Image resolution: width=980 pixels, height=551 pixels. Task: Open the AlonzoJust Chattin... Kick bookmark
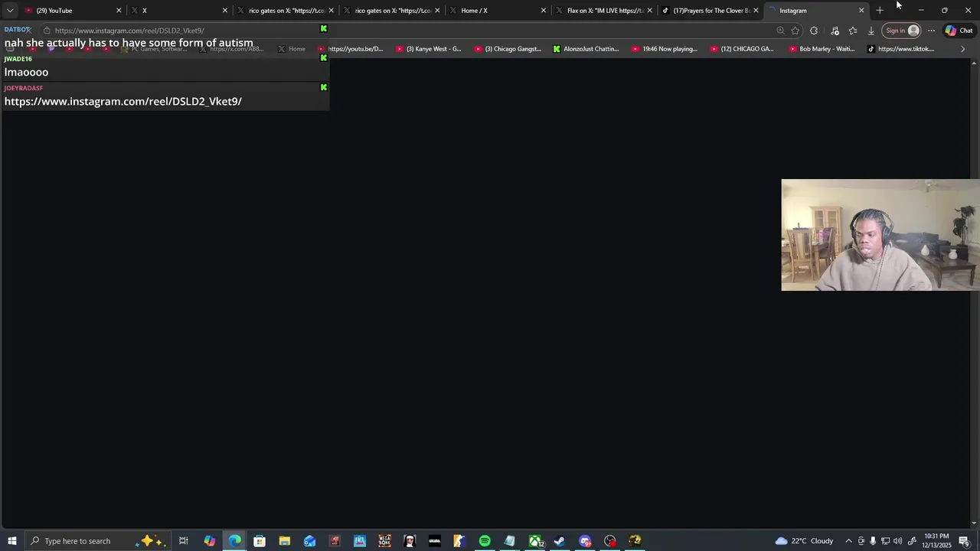586,49
